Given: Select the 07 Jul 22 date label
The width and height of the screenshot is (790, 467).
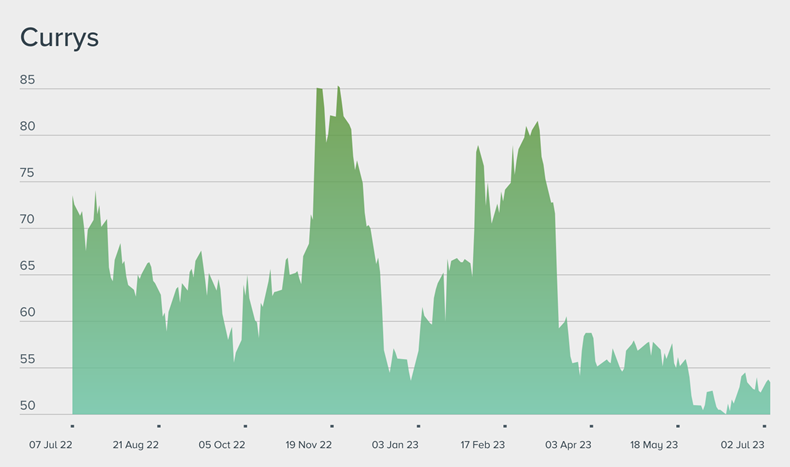Looking at the screenshot, I should coord(50,445).
